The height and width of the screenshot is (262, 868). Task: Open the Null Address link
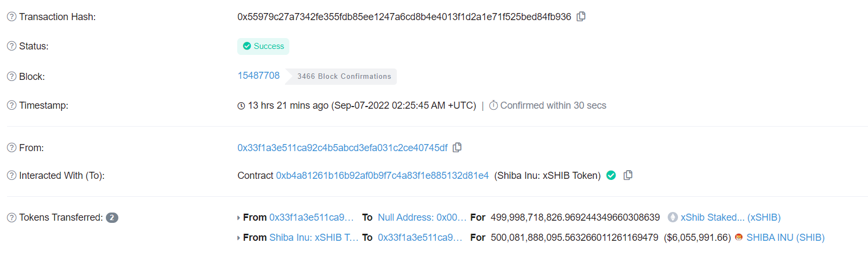pos(422,217)
